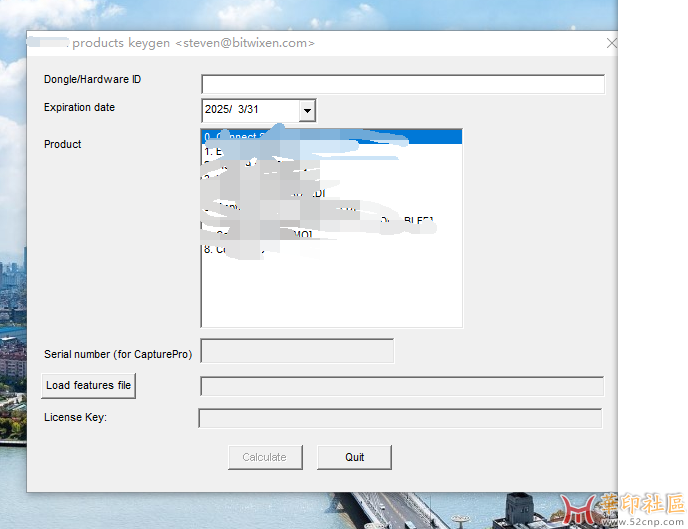Select product item 0 in the list
Viewport: 688px width, 529px height.
pyautogui.click(x=332, y=137)
